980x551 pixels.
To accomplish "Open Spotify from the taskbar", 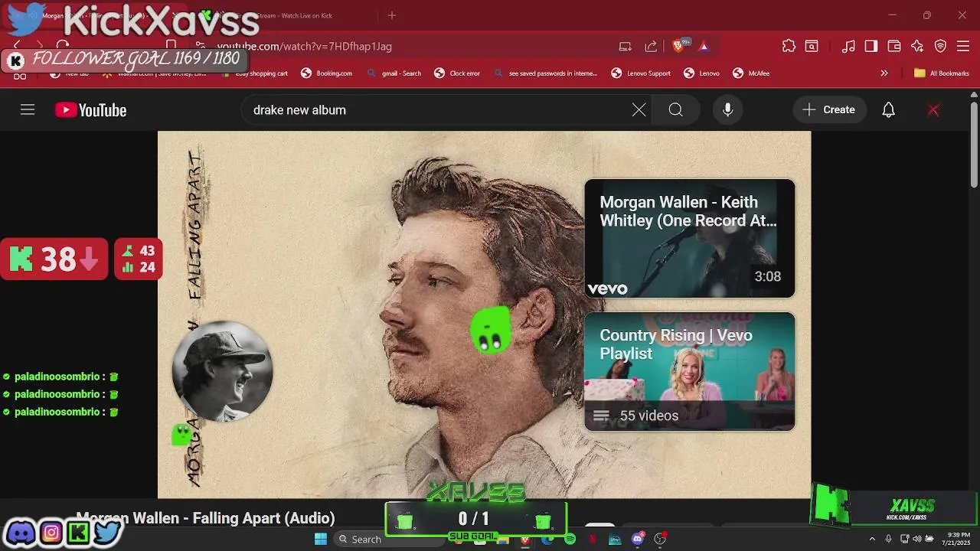I will click(570, 539).
